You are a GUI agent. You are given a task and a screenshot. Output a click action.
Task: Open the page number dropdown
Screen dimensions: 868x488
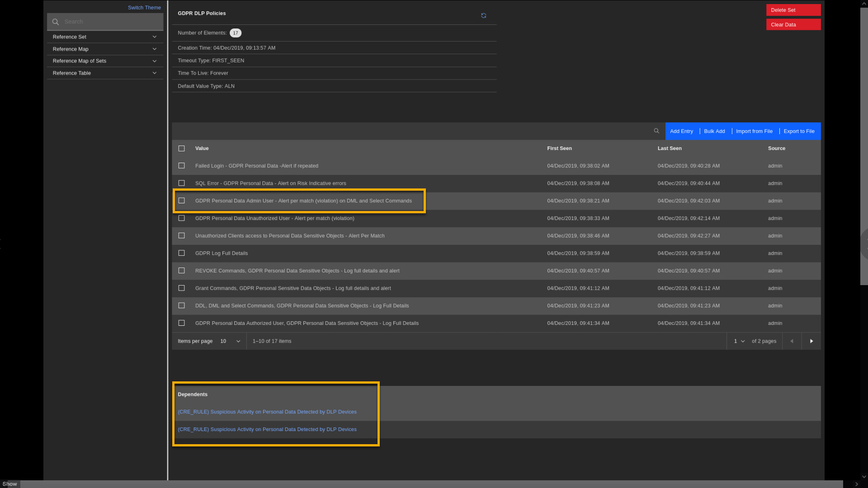(x=739, y=341)
